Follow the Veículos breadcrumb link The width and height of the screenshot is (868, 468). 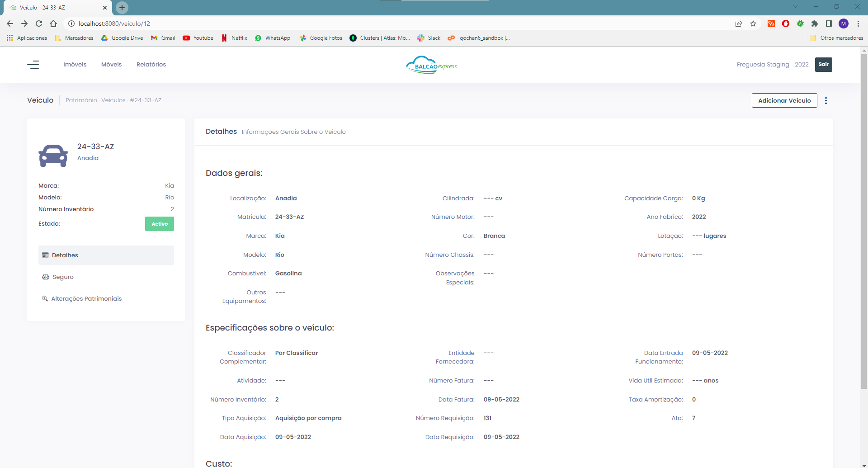113,100
